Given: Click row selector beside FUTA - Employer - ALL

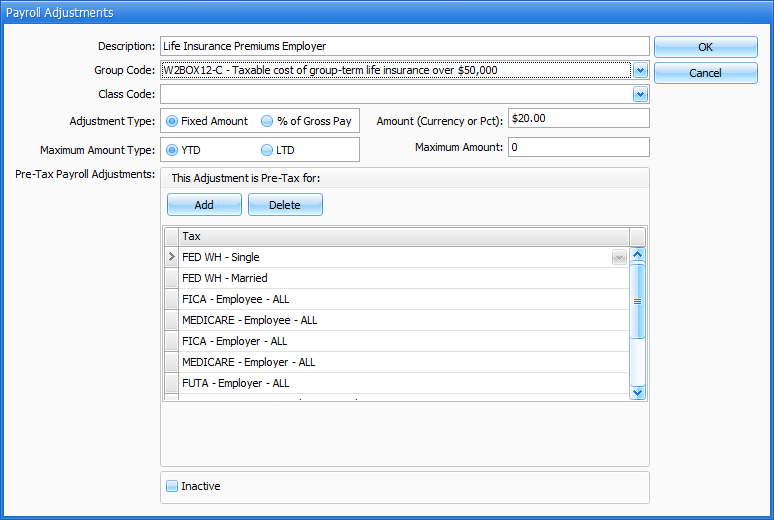Looking at the screenshot, I should tap(171, 383).
